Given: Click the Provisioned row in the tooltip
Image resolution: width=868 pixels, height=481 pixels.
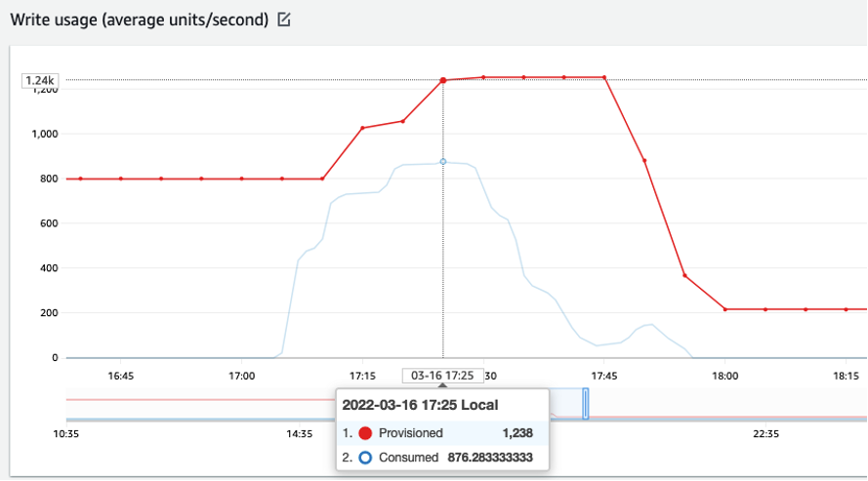Looking at the screenshot, I should [x=443, y=433].
